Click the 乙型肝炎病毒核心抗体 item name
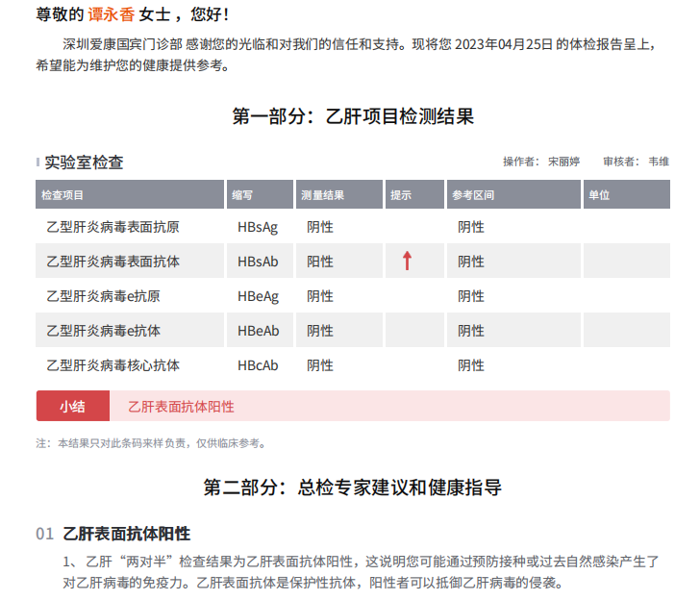 pyautogui.click(x=112, y=365)
